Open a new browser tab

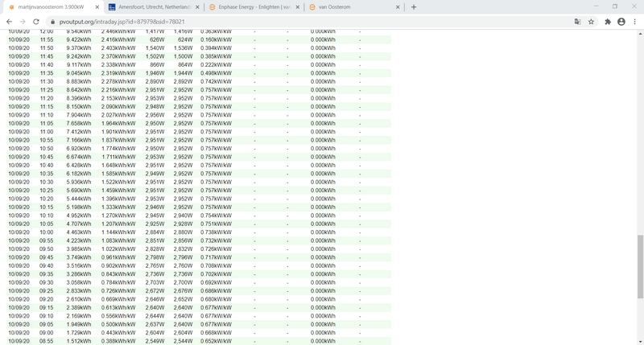click(414, 7)
